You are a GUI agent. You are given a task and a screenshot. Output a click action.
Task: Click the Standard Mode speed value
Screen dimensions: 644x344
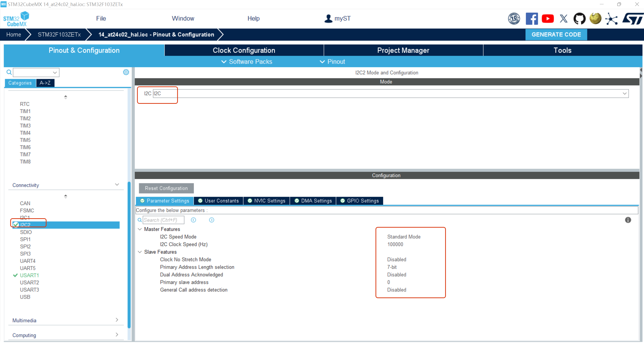(404, 237)
